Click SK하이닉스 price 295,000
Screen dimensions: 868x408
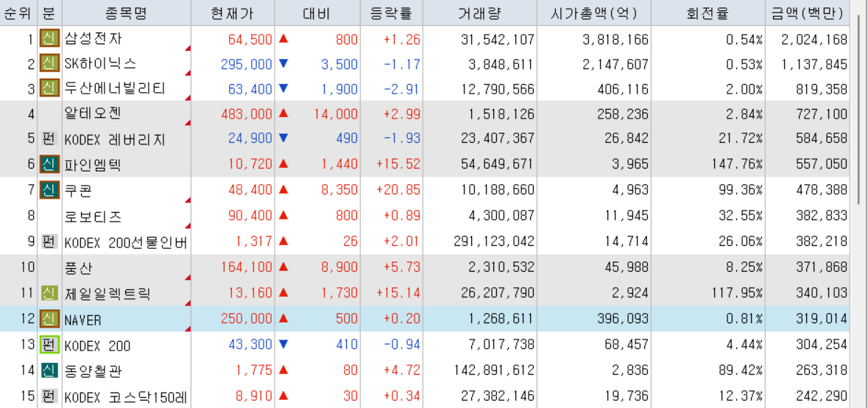click(247, 64)
